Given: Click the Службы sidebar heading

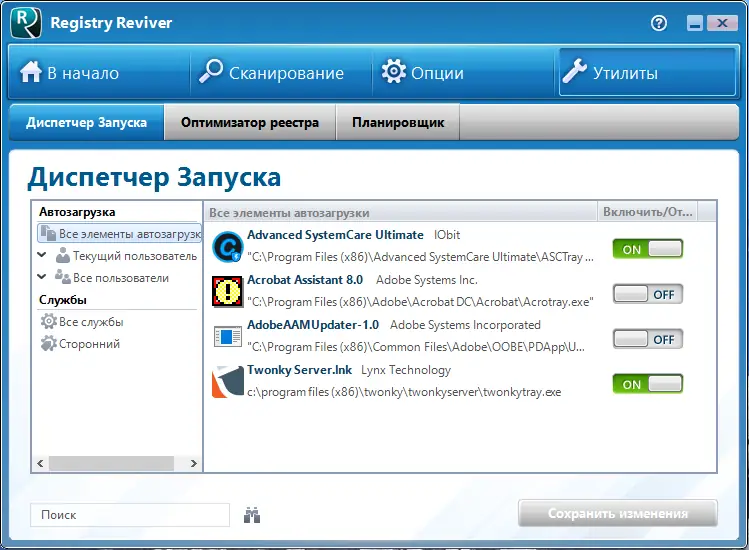Looking at the screenshot, I should click(x=63, y=300).
